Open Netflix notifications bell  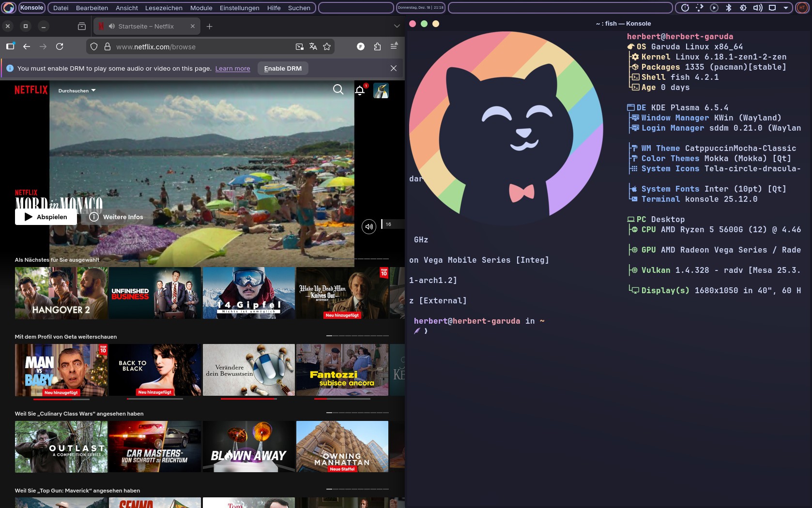click(360, 90)
